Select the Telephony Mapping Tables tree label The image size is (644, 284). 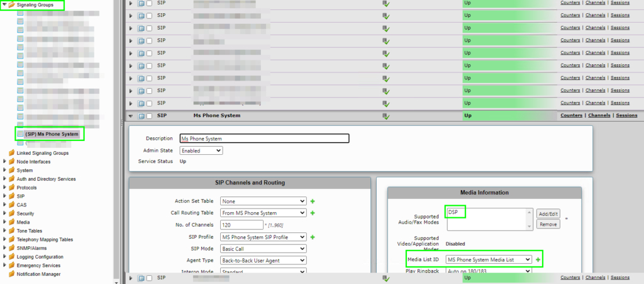tap(45, 239)
